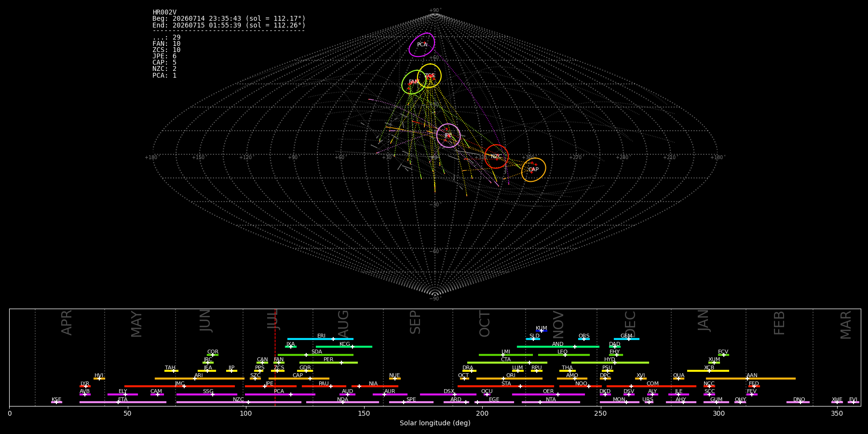Click the APR month label in the timeline

[x=67, y=322]
